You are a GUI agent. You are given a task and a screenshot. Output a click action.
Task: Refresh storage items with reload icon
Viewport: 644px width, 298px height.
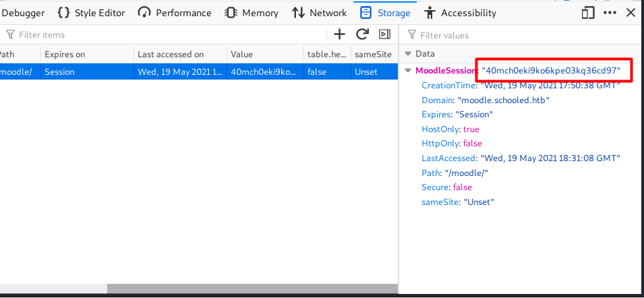click(x=362, y=34)
